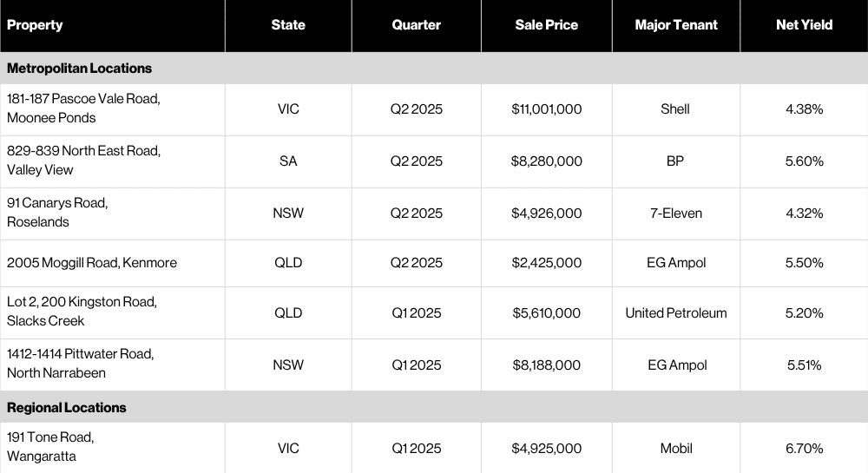Image resolution: width=868 pixels, height=473 pixels.
Task: Click the United Petroleum tenant cell
Action: click(x=675, y=313)
